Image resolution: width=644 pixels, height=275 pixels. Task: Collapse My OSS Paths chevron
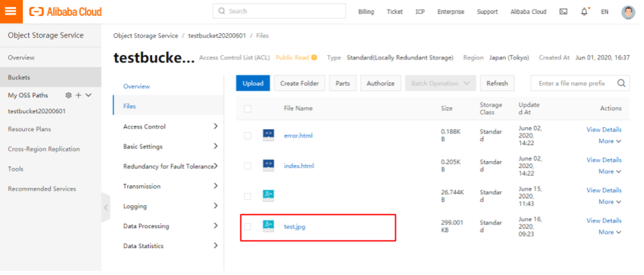coord(88,95)
